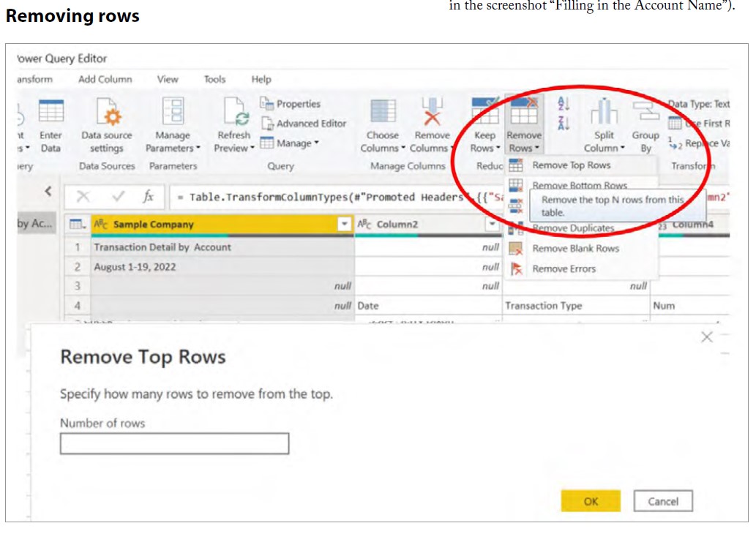756x534 pixels.
Task: Open the Help ribbon tab
Action: coord(261,79)
